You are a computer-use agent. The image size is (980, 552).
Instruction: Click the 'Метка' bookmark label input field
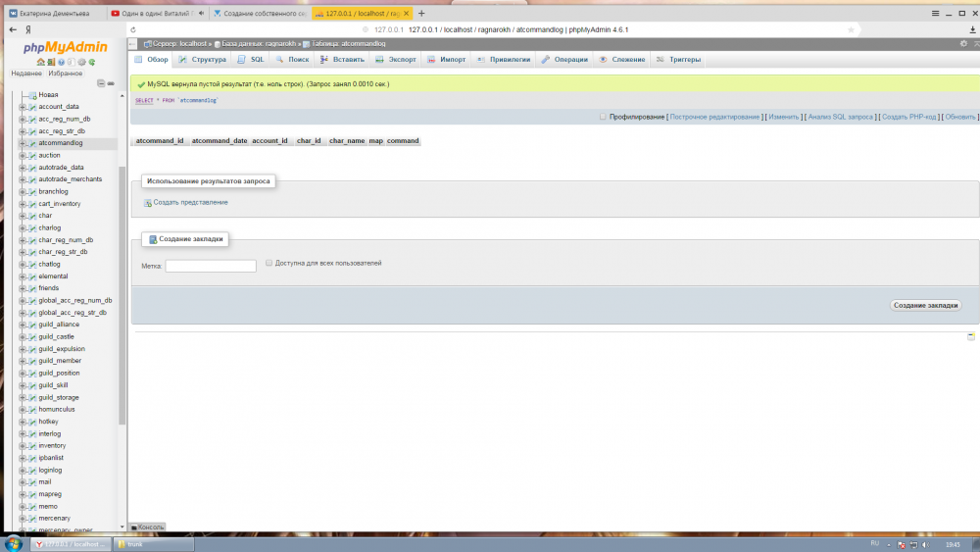coord(211,266)
